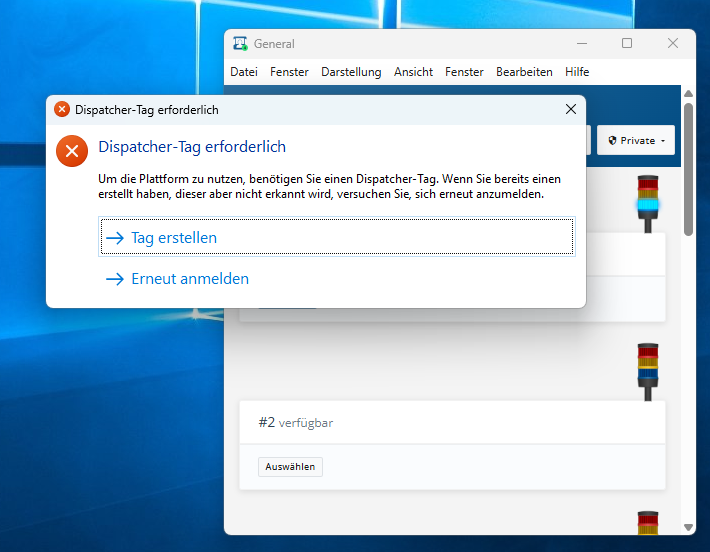Screen dimensions: 710x552
Task: Click the scrollbar down arrow
Action: pos(688,527)
